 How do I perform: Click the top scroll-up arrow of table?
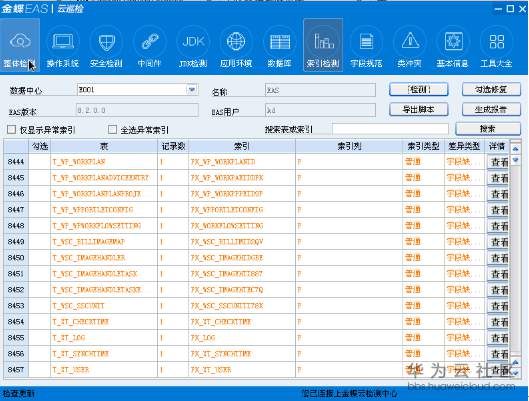point(516,149)
